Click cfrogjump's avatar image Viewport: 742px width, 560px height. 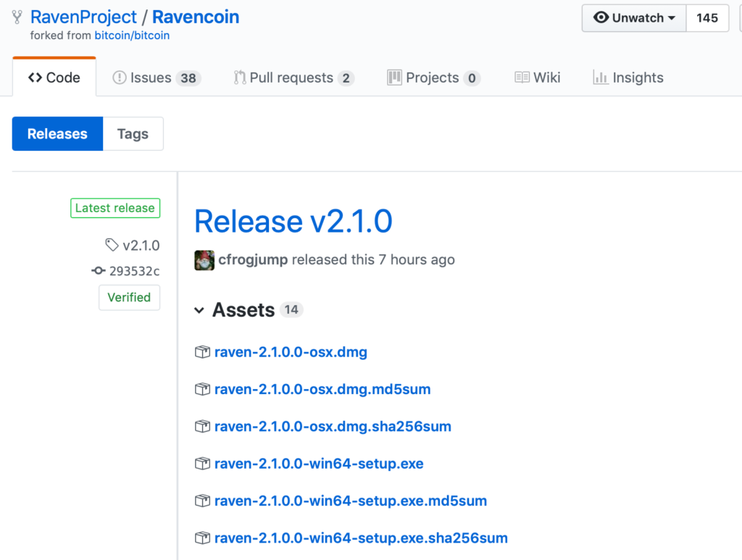click(204, 260)
